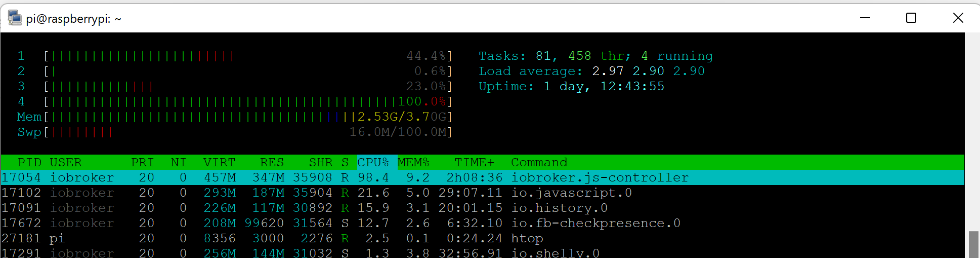Select the io.fb-checkpresence.0 process row
This screenshot has height=258, width=980.
(483, 223)
